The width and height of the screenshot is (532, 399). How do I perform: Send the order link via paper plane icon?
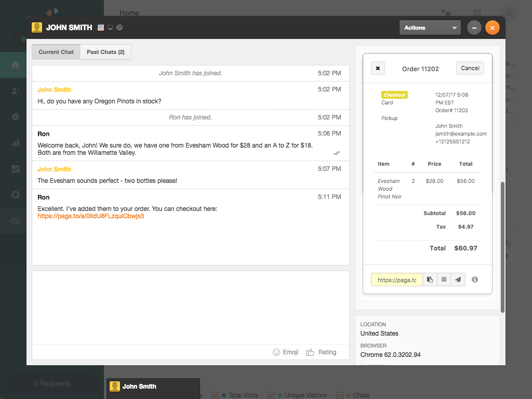(x=458, y=280)
